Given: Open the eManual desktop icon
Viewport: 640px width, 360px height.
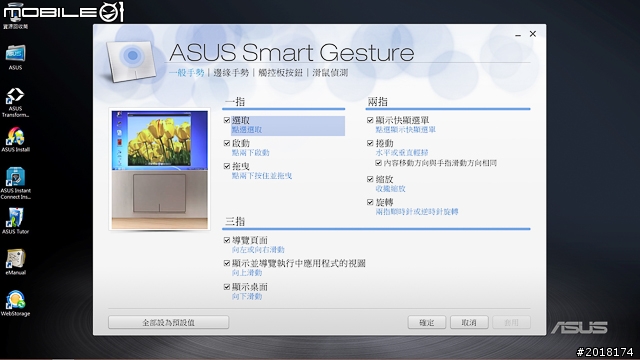Looking at the screenshot, I should click(15, 262).
